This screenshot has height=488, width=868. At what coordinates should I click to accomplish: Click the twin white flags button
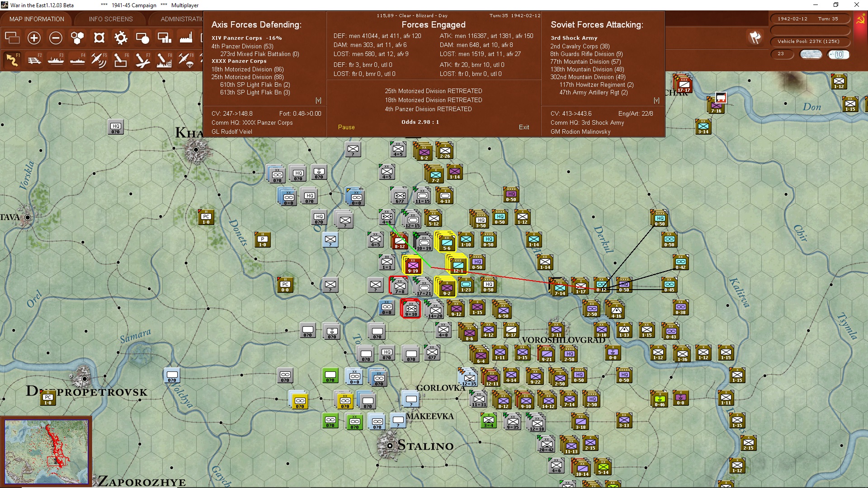[755, 38]
